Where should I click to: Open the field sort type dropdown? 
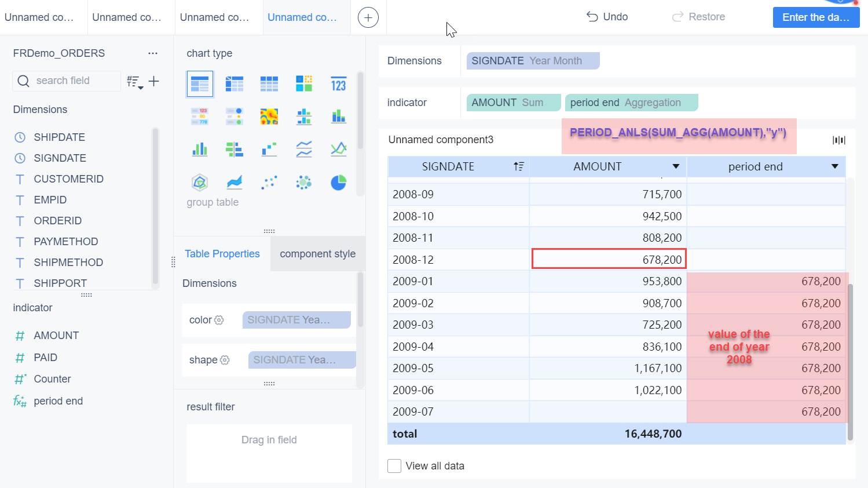click(135, 82)
